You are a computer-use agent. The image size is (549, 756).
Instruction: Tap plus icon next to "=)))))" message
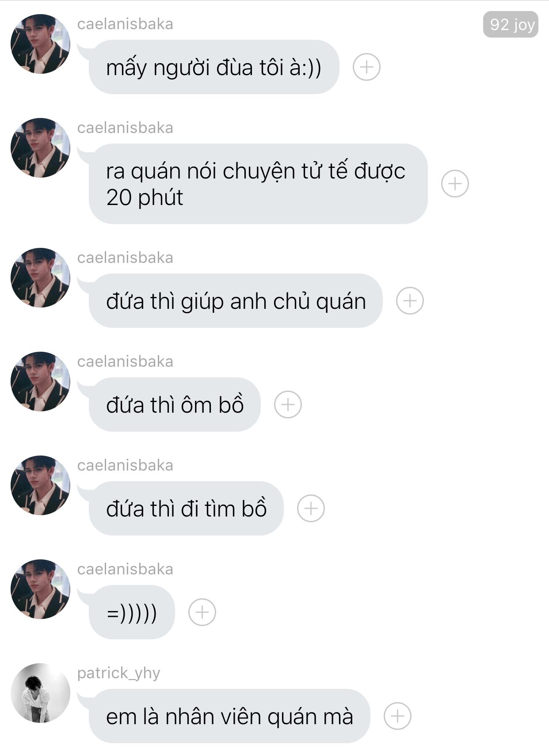point(202,612)
